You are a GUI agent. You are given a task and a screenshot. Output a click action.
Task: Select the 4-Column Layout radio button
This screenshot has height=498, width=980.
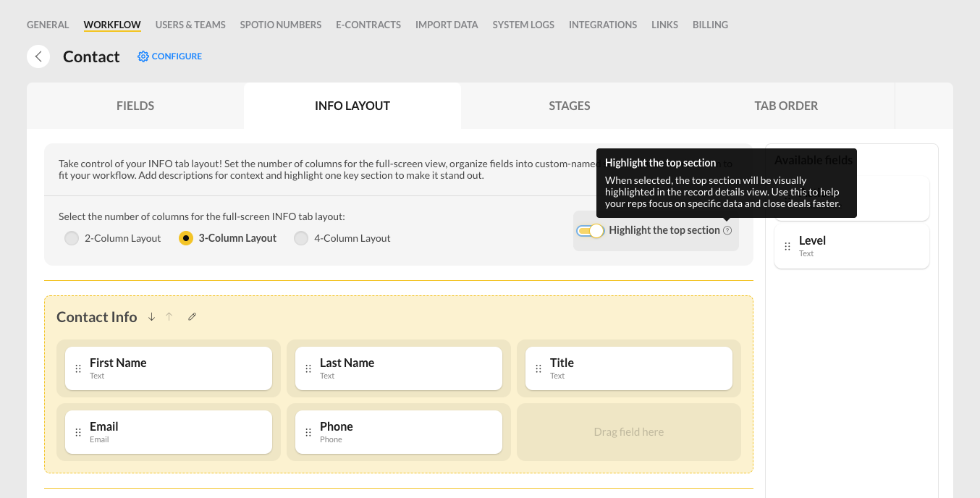click(x=301, y=238)
